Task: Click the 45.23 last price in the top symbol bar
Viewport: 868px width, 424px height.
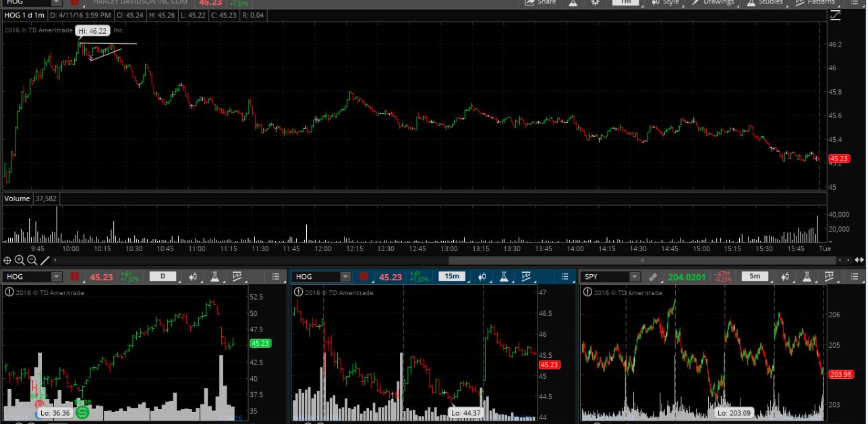Action: [210, 2]
